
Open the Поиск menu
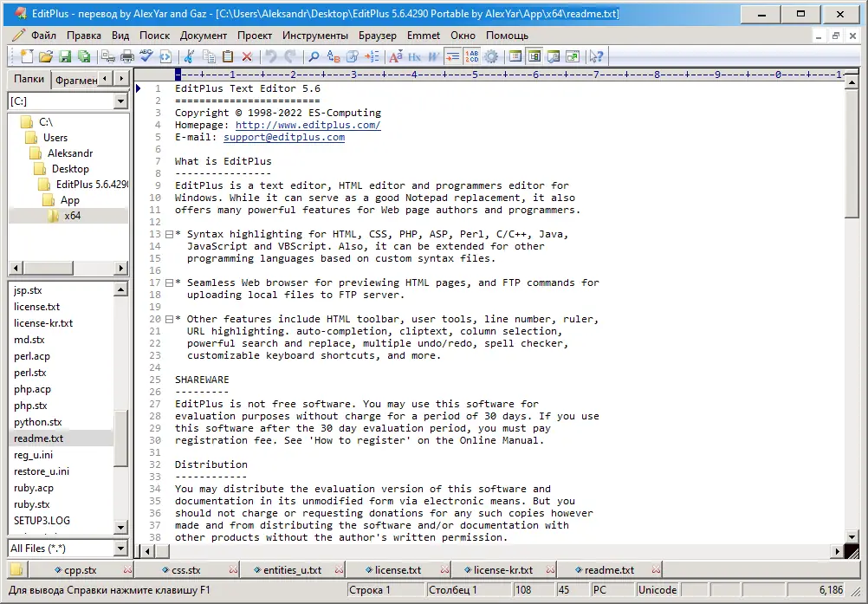154,36
